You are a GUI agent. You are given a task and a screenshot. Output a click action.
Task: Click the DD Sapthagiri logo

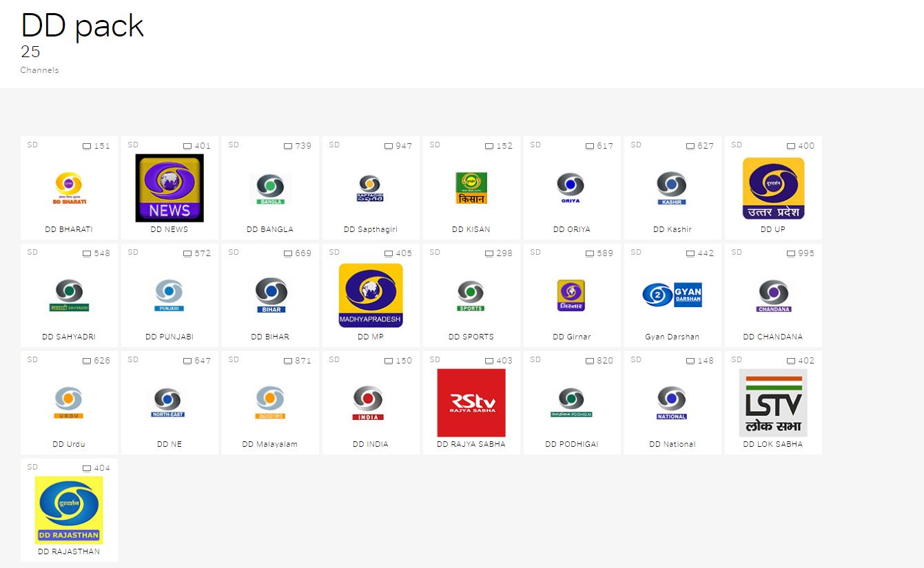point(371,188)
